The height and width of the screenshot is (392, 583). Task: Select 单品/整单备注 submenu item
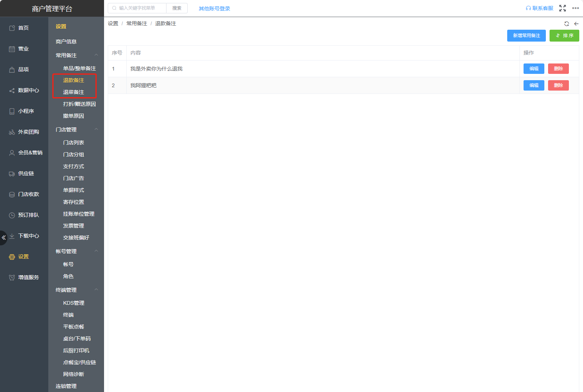click(80, 68)
